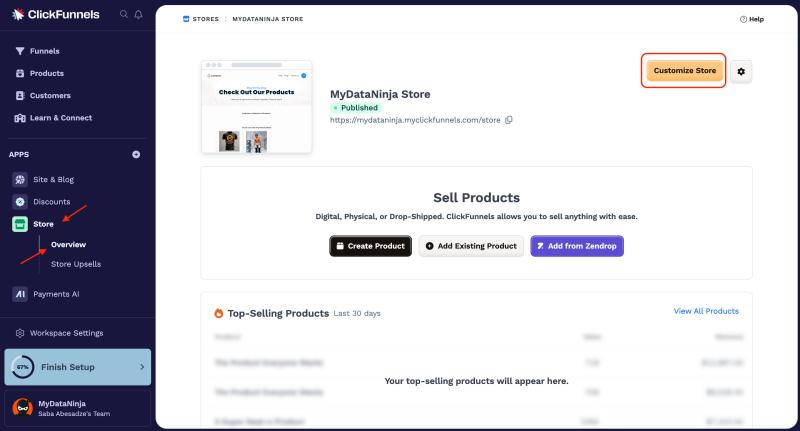This screenshot has width=800, height=431.
Task: Open the notifications bell icon
Action: (138, 14)
